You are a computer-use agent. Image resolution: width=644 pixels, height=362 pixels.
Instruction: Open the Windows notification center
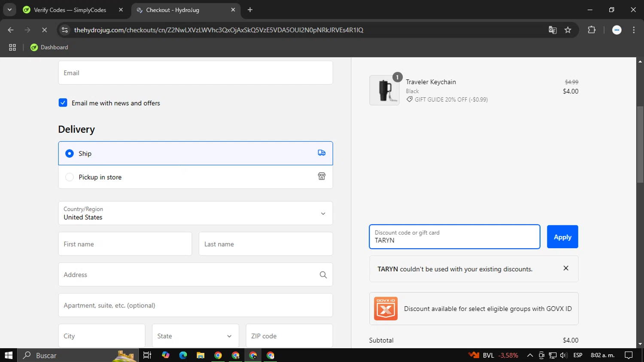pyautogui.click(x=629, y=355)
